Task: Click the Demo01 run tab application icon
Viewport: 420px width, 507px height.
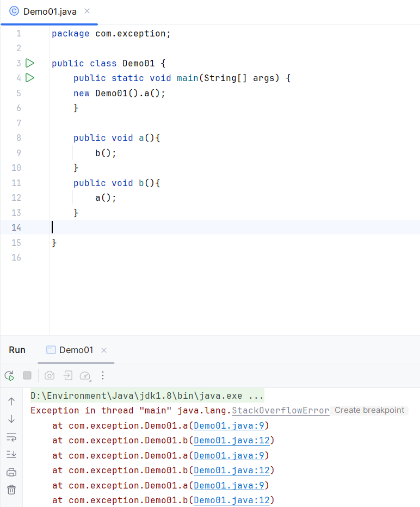Action: click(51, 350)
